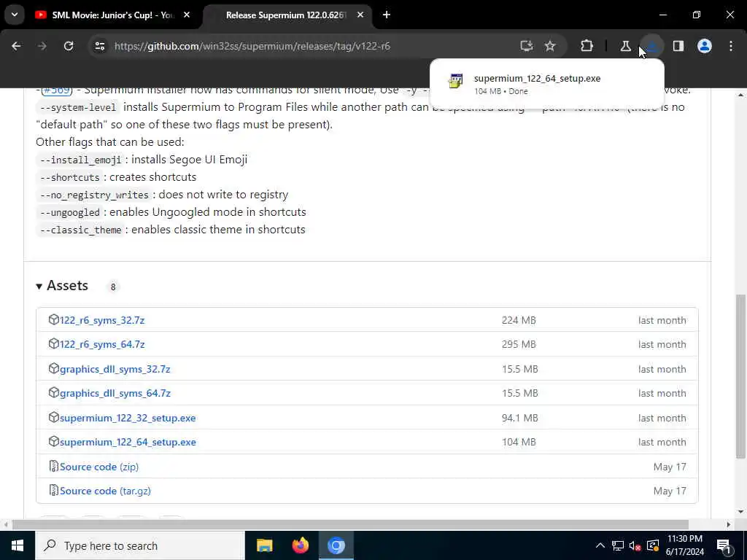Viewport: 747px width, 560px height.
Task: Download supermium_122_64_setup.exe asset link
Action: pos(128,443)
